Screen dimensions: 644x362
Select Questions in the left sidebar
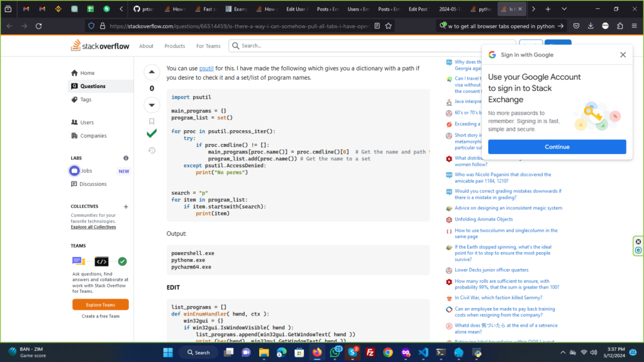pyautogui.click(x=92, y=86)
